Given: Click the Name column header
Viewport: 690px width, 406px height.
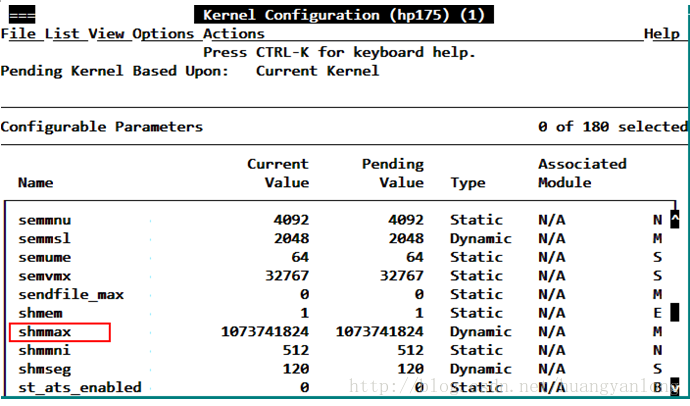Looking at the screenshot, I should [36, 183].
